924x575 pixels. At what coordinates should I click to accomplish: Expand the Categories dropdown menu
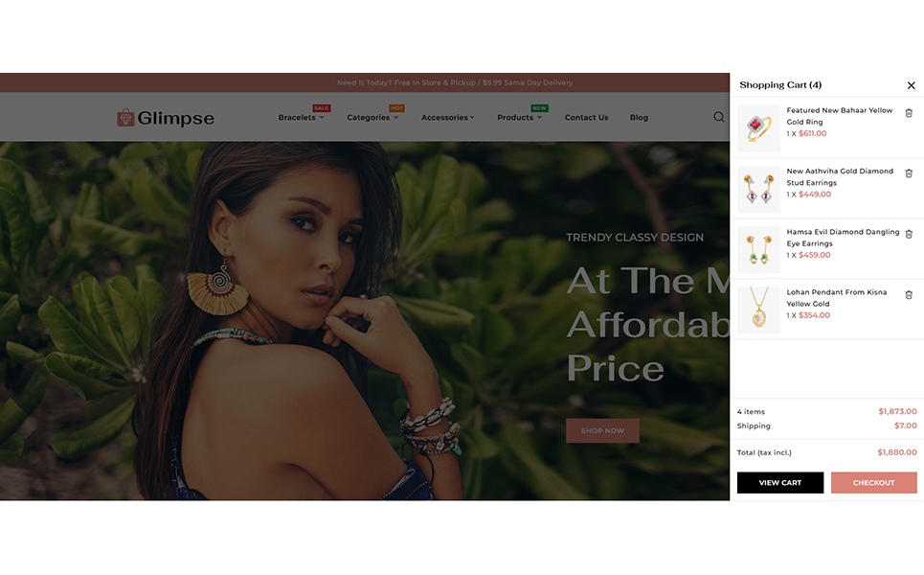pyautogui.click(x=372, y=117)
